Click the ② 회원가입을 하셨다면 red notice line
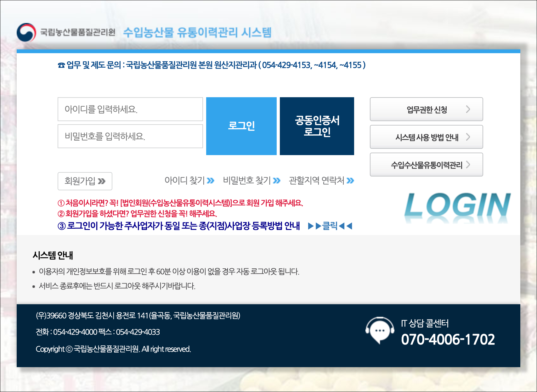This screenshot has width=537, height=392. [x=137, y=214]
